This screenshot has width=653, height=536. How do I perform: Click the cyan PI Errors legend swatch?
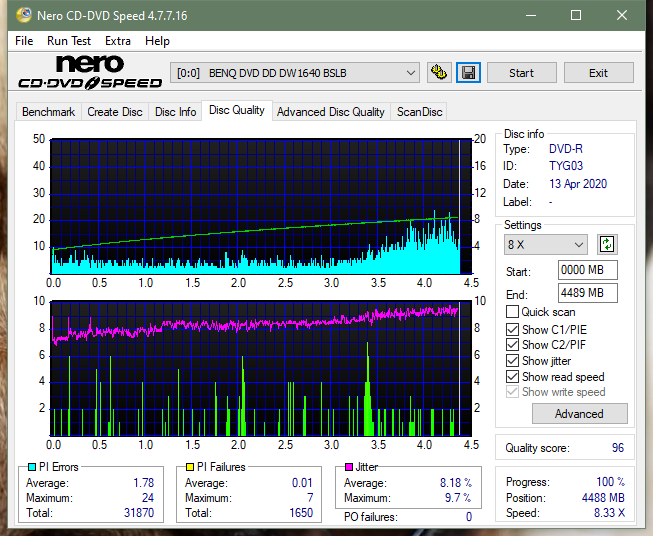pos(32,467)
